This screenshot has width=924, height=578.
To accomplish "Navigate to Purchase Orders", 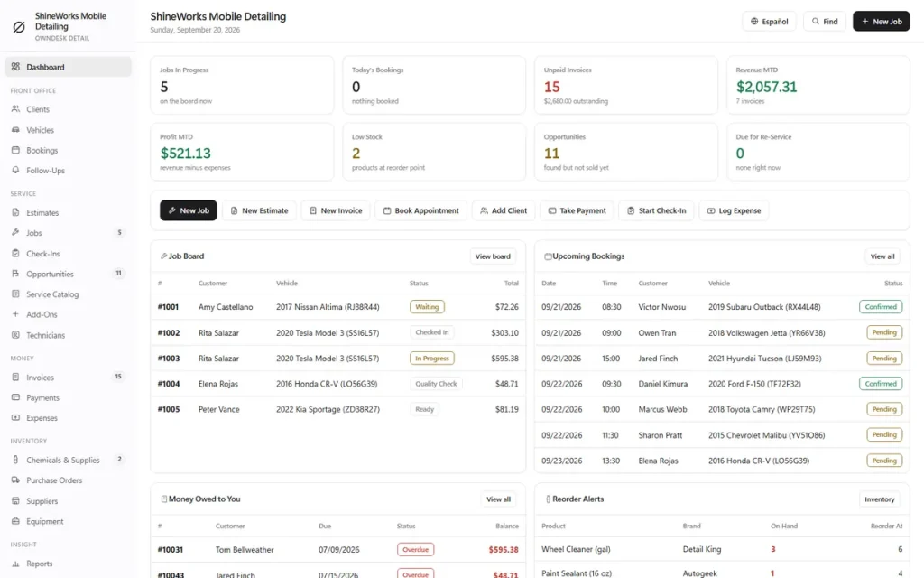I will 68,480.
